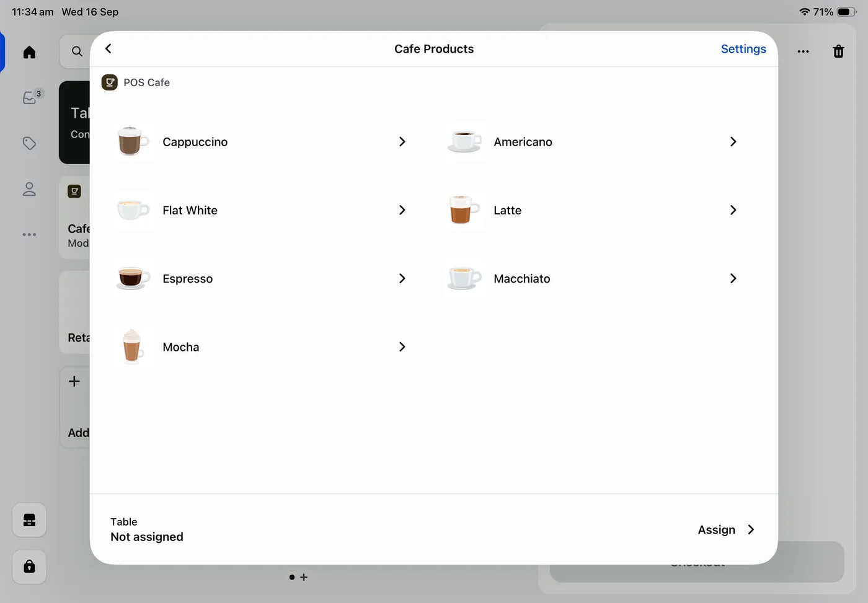Expand Macchiato options chevron
This screenshot has height=603, width=868.
733,278
